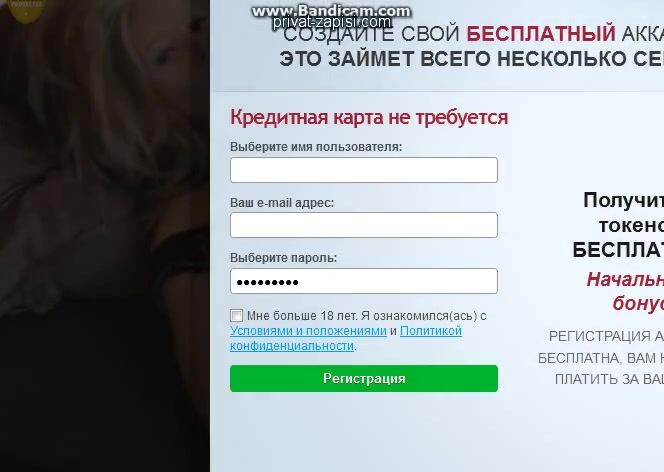Click the password field with dots
This screenshot has height=472, width=664.
coord(364,281)
